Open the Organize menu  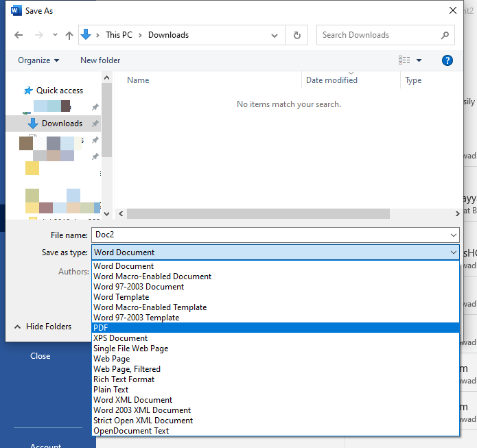pos(38,60)
